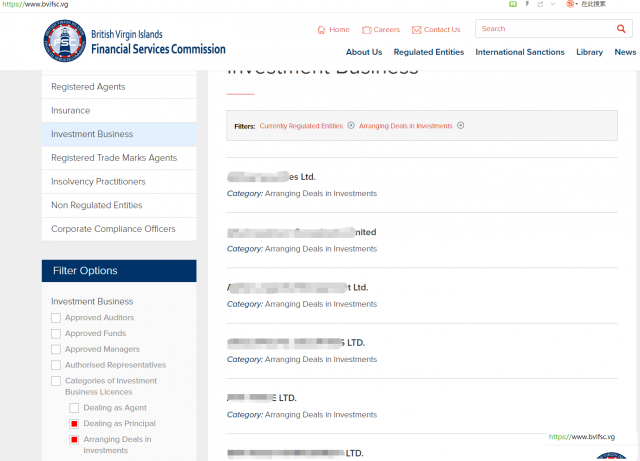The image size is (640, 461).
Task: Click the magnifier search icon
Action: pyautogui.click(x=621, y=29)
